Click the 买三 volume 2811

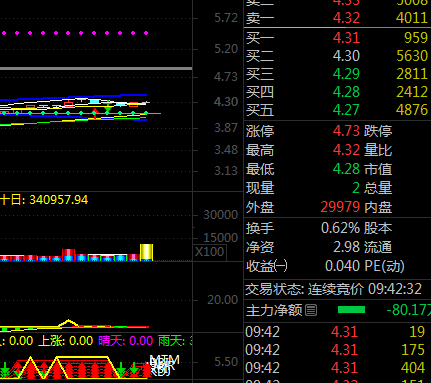(x=412, y=74)
